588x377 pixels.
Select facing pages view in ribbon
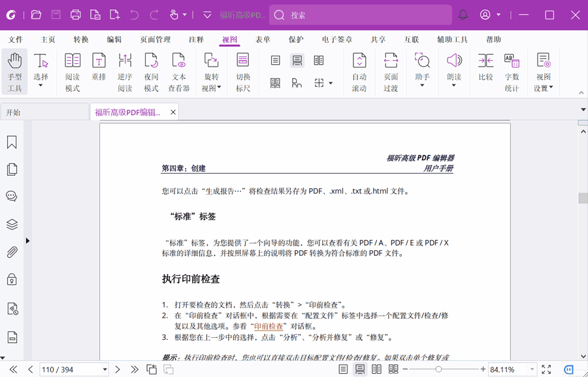coord(319,60)
